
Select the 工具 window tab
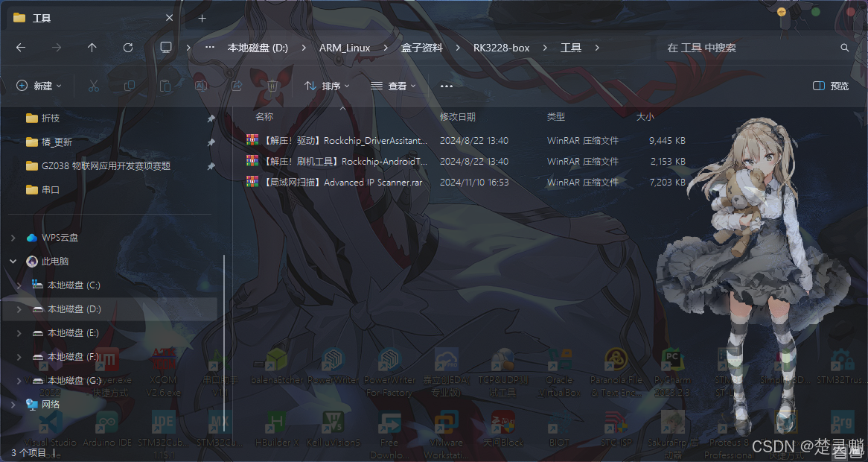[92, 19]
